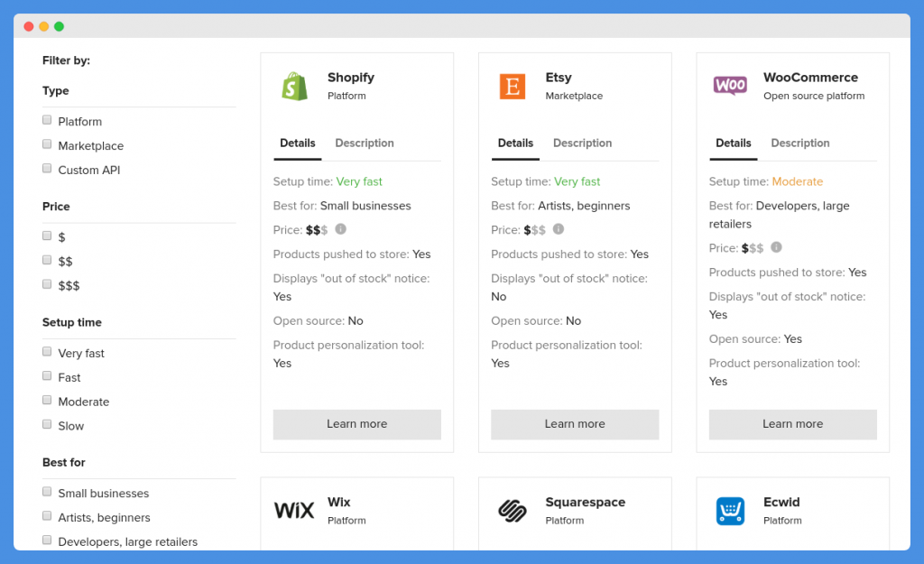Click the yellow minimize window button
Image resolution: width=924 pixels, height=564 pixels.
[43, 26]
